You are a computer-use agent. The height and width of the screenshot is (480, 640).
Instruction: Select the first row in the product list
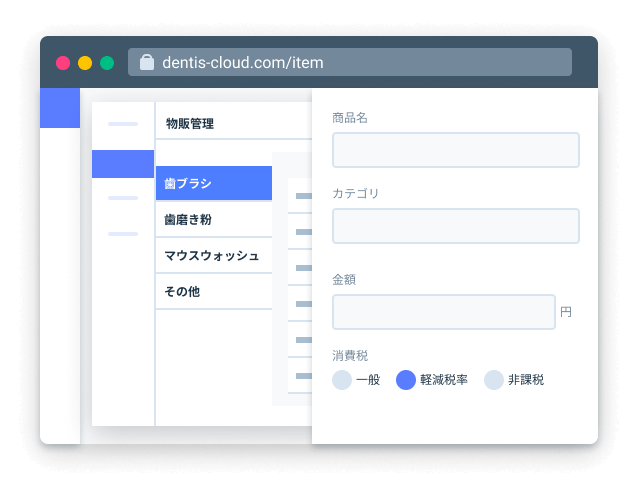pos(300,196)
